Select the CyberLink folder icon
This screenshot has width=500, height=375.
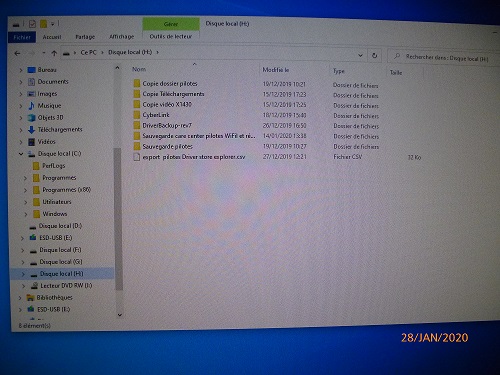[x=137, y=115]
